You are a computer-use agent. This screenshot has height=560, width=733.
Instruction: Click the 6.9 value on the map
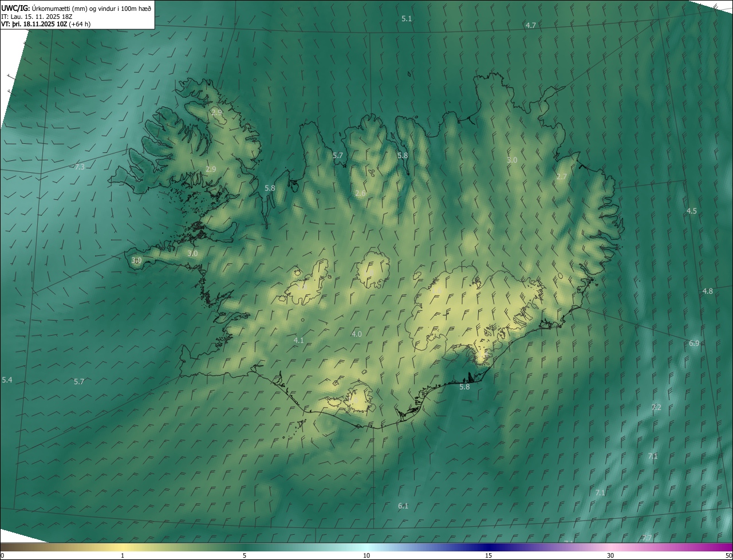coord(694,343)
